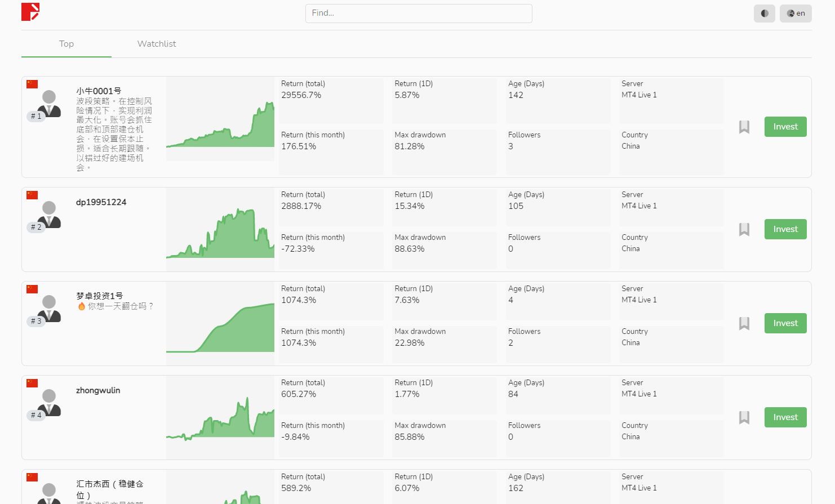This screenshot has height=504, width=835.
Task: Open the en language selector
Action: (795, 14)
